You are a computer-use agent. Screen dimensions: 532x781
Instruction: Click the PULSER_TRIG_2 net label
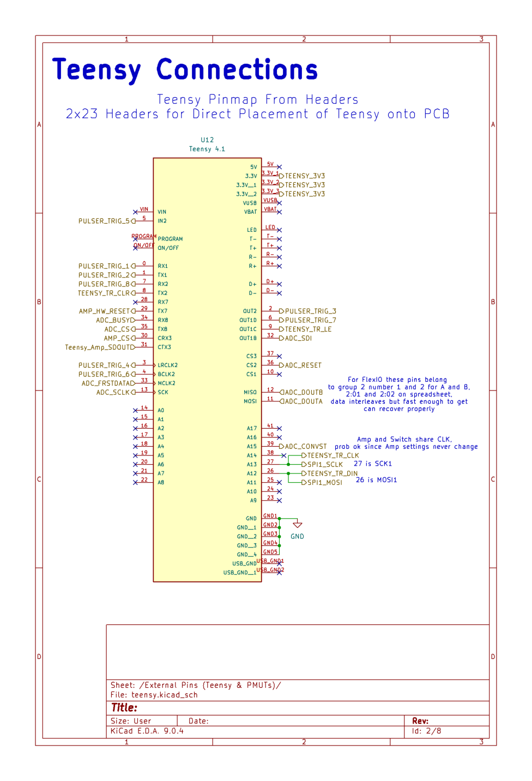(x=106, y=275)
